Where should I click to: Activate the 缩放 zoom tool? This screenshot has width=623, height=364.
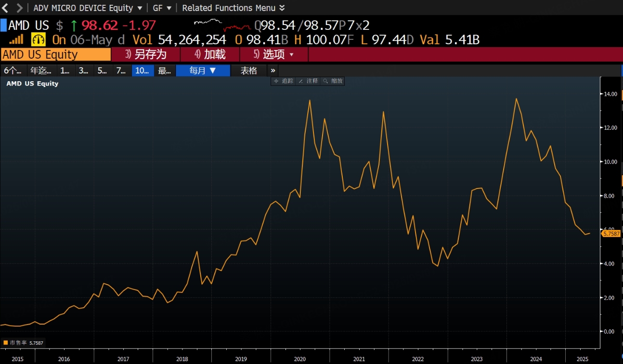(333, 81)
